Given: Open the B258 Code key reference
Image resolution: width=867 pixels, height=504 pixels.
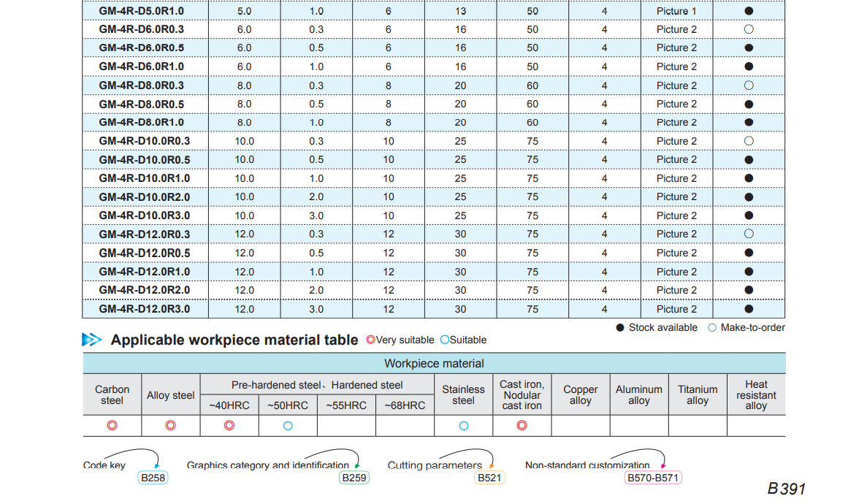Looking at the screenshot, I should tap(153, 478).
